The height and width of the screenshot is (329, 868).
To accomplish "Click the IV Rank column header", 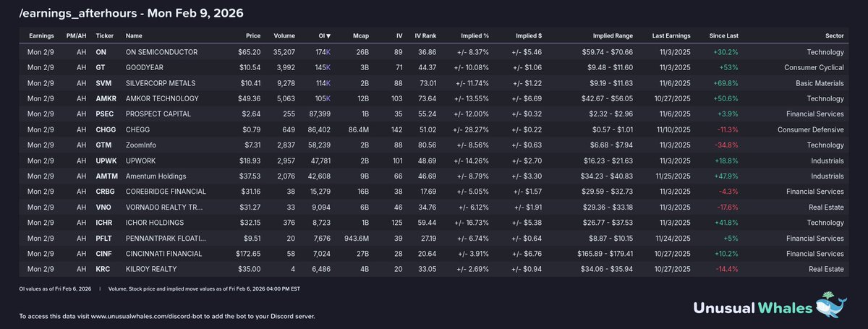I will 426,36.
